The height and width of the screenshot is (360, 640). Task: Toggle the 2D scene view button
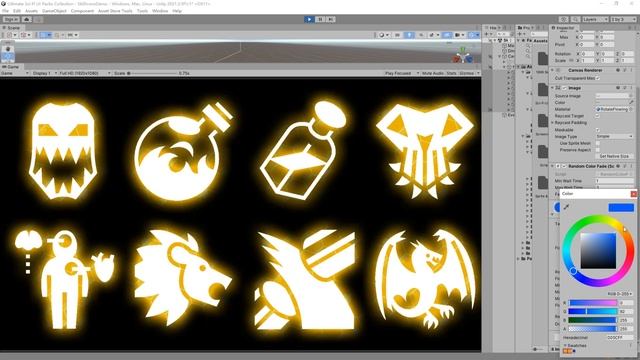(398, 35)
